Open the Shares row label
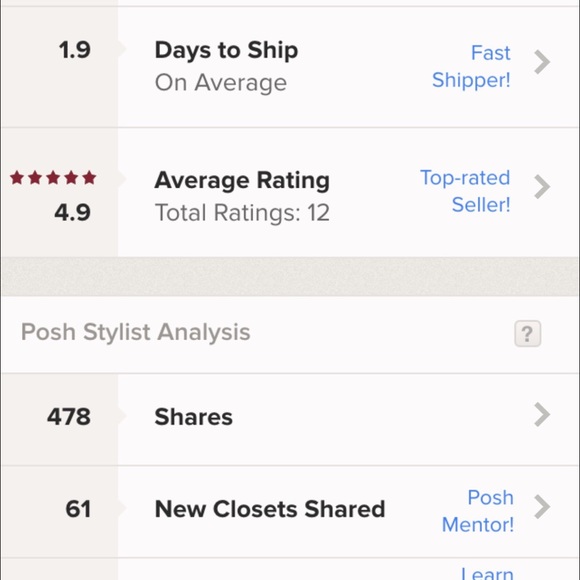The width and height of the screenshot is (580, 580). 194,417
